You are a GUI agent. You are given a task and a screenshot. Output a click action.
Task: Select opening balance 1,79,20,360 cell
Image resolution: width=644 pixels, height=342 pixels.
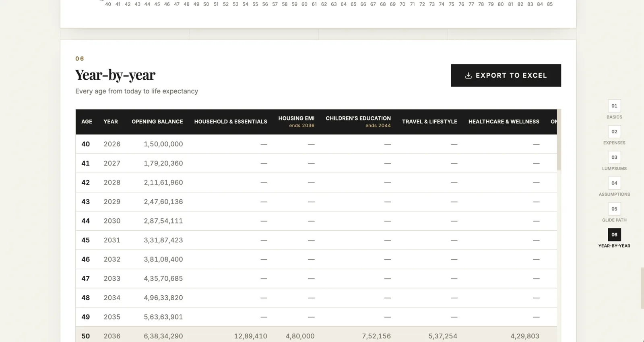(x=163, y=164)
